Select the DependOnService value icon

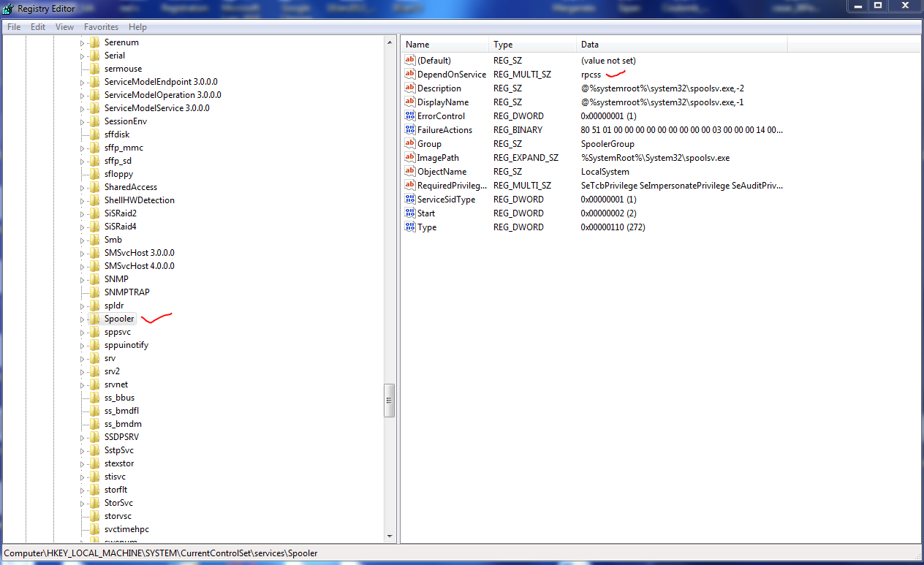click(409, 74)
